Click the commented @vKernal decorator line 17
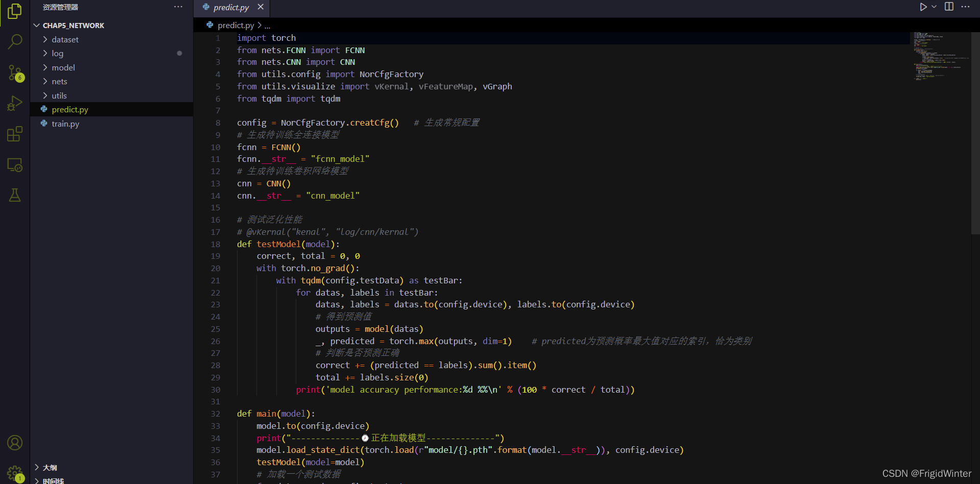 point(327,232)
